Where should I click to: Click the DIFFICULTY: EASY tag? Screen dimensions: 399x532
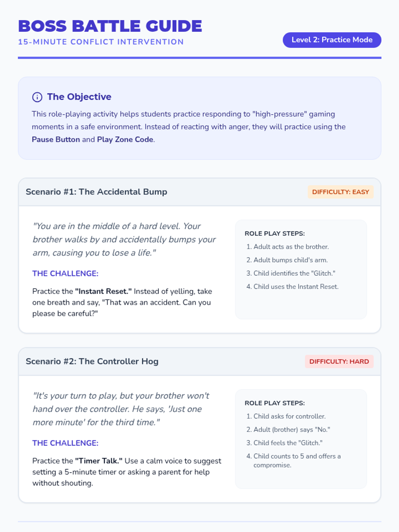click(340, 192)
